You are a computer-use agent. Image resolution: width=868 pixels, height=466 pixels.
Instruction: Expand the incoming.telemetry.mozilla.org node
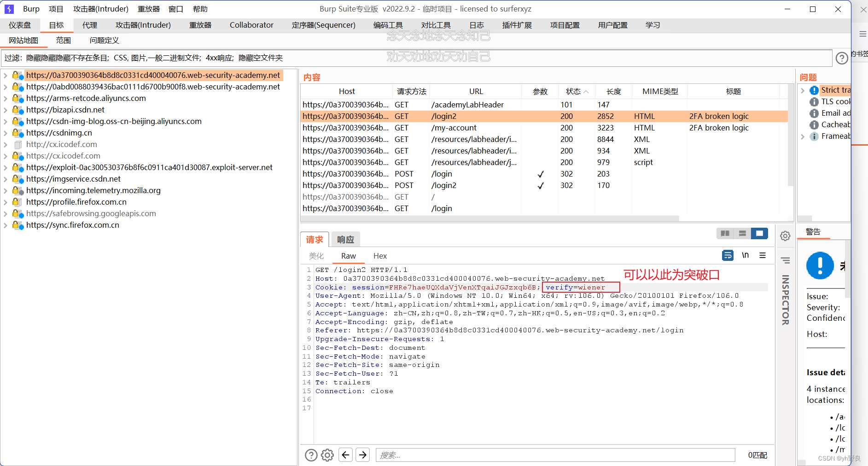pyautogui.click(x=6, y=190)
